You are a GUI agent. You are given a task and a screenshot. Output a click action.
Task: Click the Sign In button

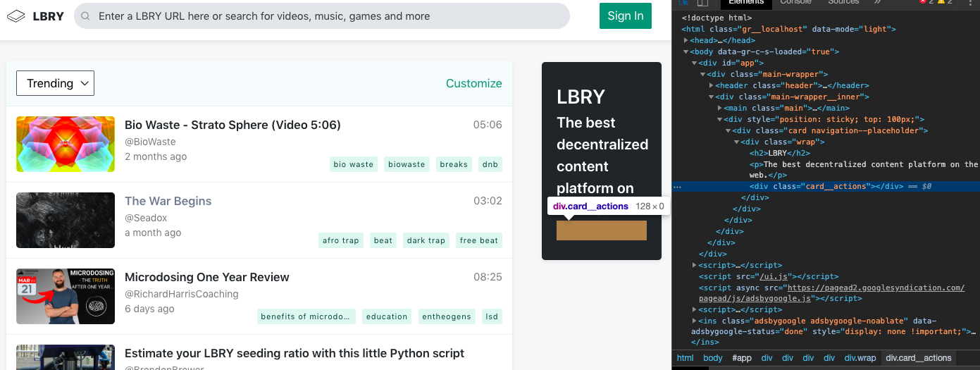click(x=626, y=16)
